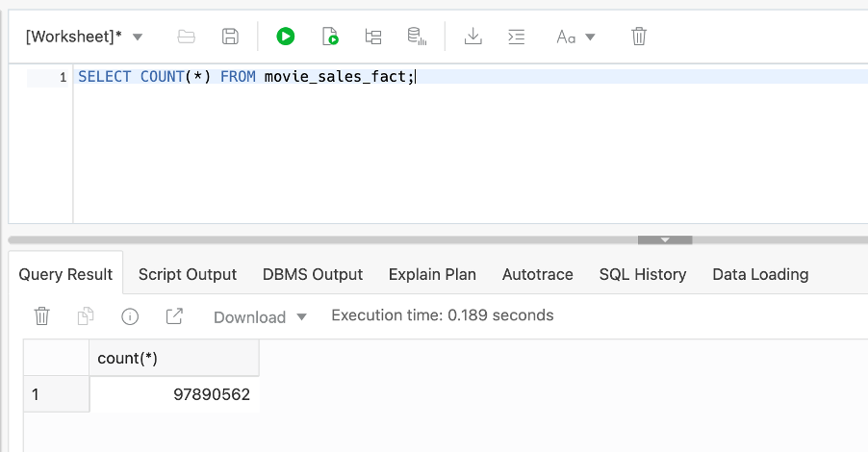The image size is (868, 452).
Task: Click the Download editor content icon
Action: pos(472,37)
